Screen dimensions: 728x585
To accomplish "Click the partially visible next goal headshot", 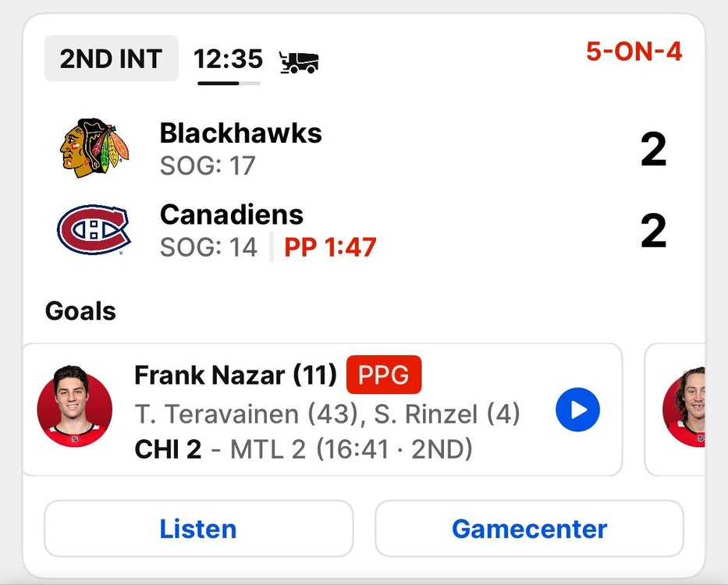I will (x=685, y=409).
